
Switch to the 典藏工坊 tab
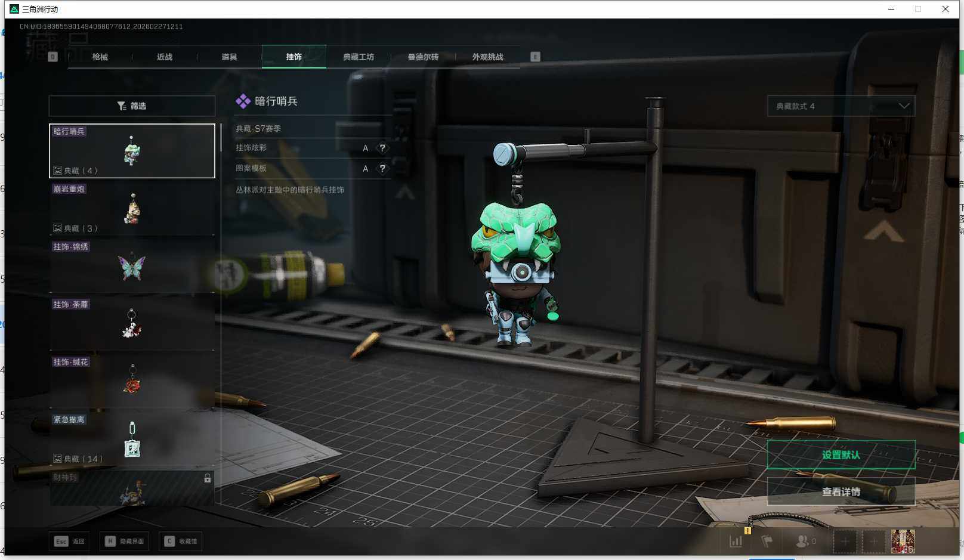point(359,57)
